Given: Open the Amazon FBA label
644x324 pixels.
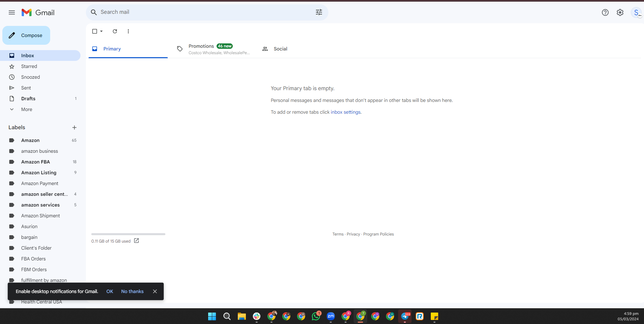Looking at the screenshot, I should click(40, 162).
